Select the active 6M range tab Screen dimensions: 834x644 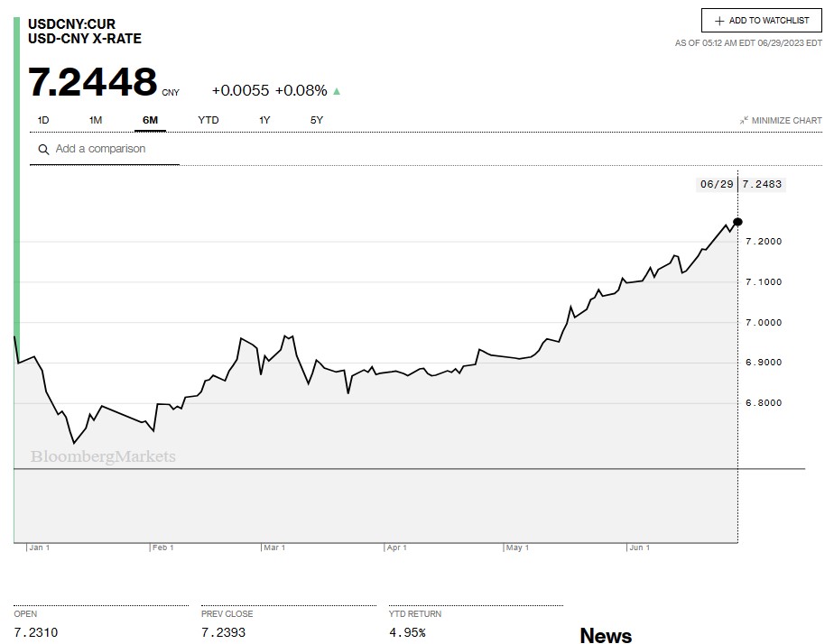pyautogui.click(x=150, y=120)
